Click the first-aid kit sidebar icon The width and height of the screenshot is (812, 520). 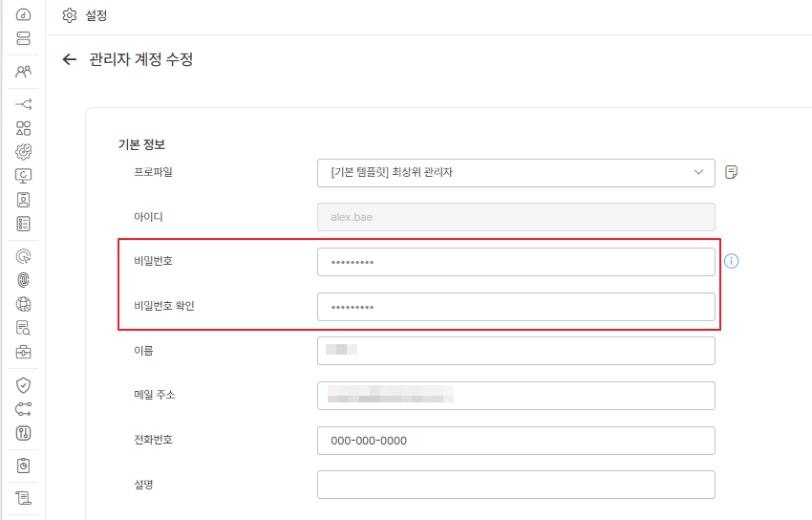pos(24,352)
